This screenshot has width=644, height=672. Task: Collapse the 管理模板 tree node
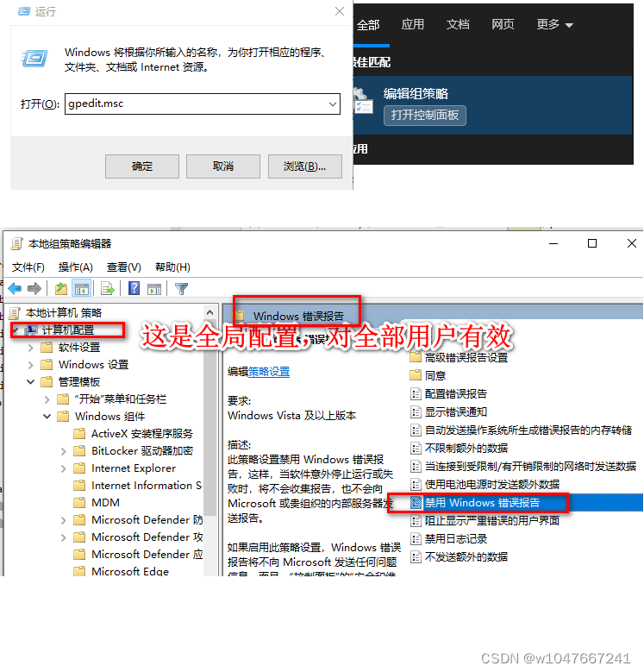[30, 381]
